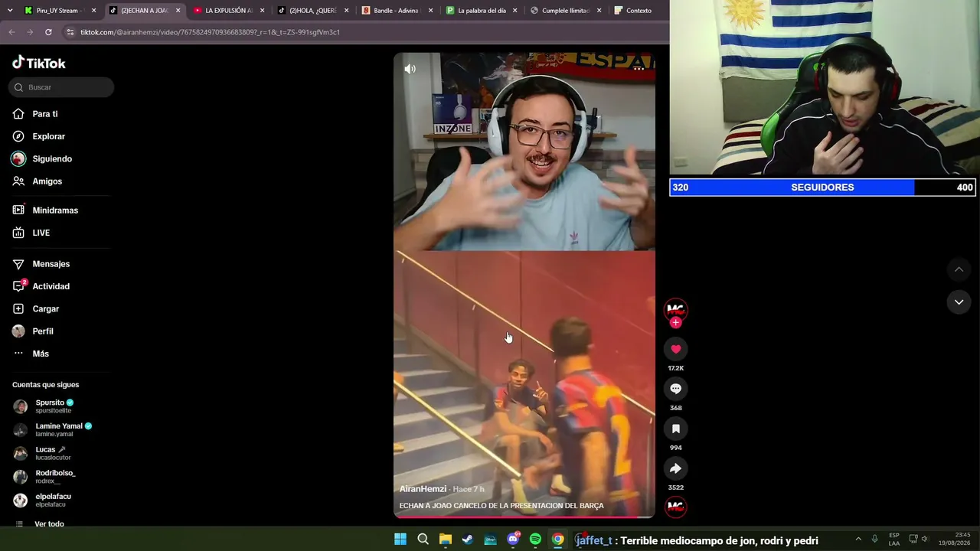Open the author's avatar above the like button
980x551 pixels.
pyautogui.click(x=675, y=309)
